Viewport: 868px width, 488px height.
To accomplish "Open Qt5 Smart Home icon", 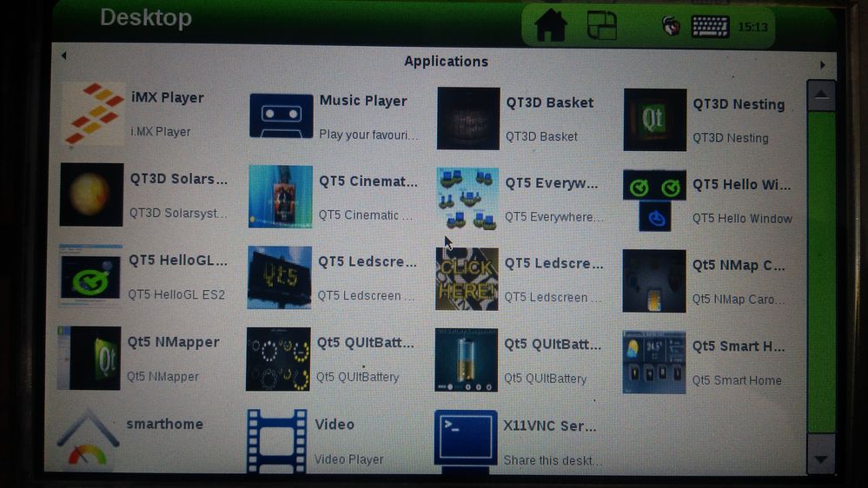I will coord(653,362).
